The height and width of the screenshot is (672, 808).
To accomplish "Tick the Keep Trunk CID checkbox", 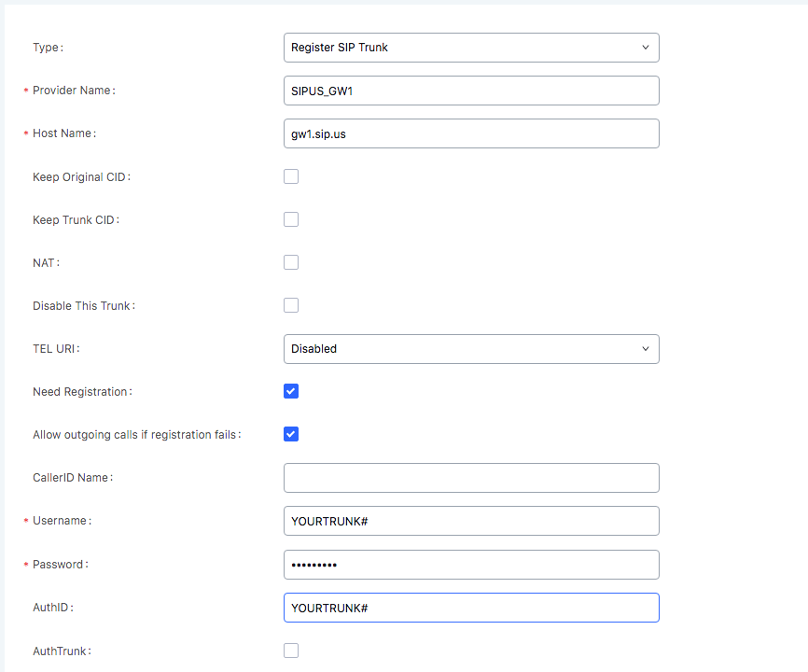I will pos(291,219).
